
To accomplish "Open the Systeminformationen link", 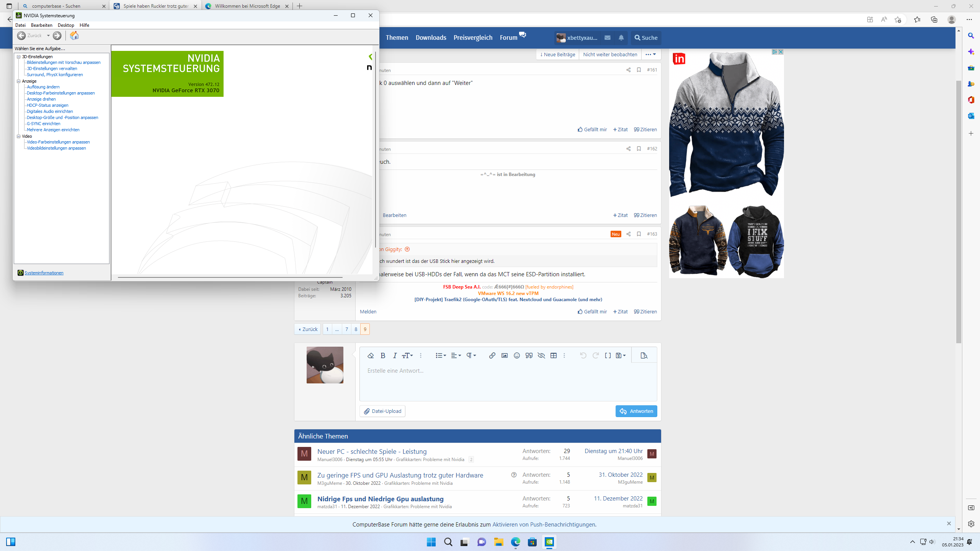I will 44,273.
